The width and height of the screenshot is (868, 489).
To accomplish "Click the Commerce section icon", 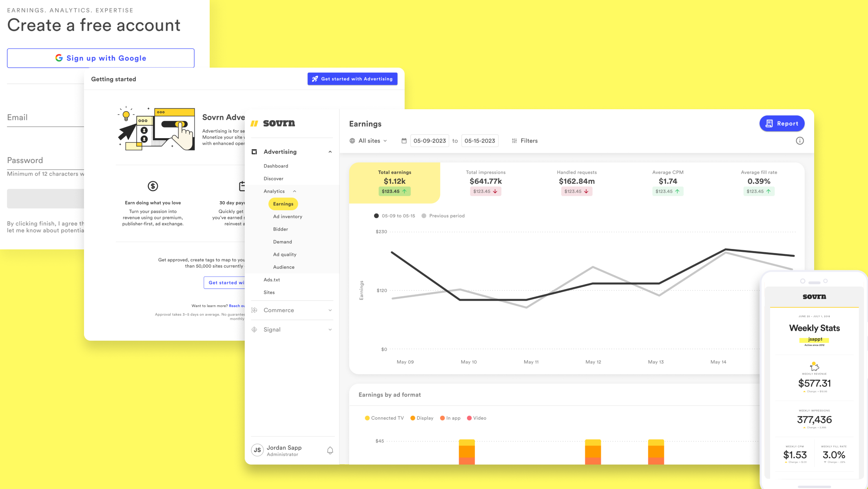I will pyautogui.click(x=255, y=310).
